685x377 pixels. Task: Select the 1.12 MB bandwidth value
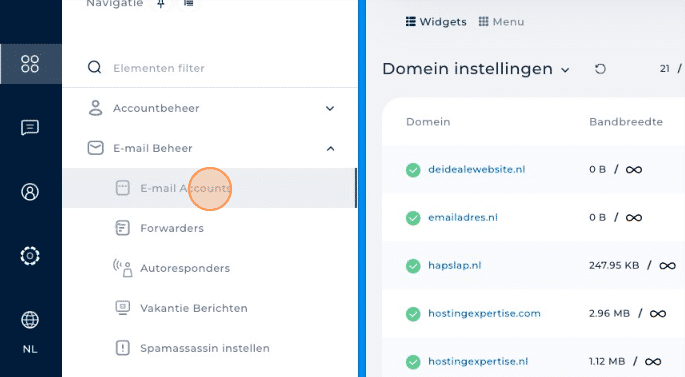(607, 362)
